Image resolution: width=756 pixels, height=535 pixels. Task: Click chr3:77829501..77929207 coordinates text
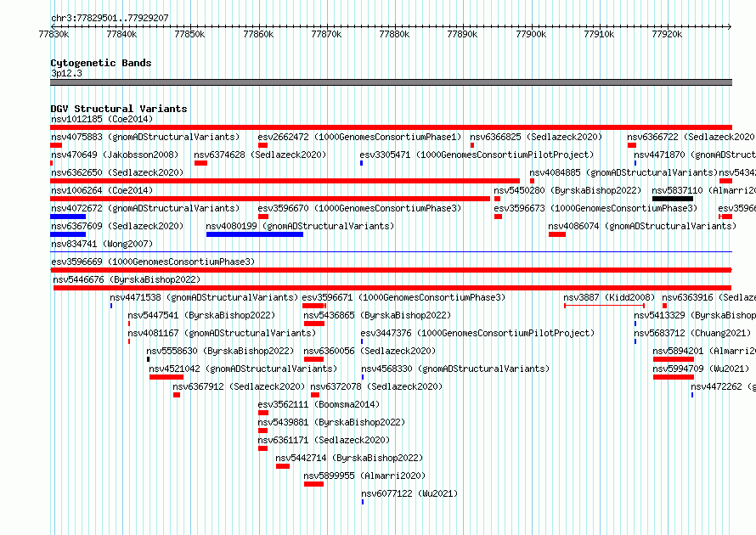110,19
